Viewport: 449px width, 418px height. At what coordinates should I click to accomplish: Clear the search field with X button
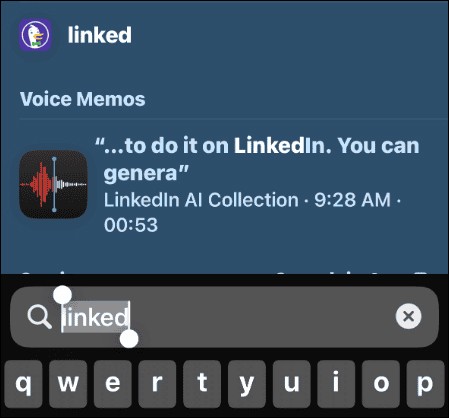point(408,316)
